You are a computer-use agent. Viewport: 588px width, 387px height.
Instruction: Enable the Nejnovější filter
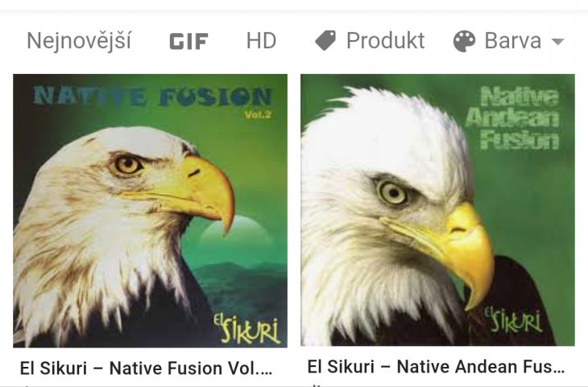pos(79,40)
